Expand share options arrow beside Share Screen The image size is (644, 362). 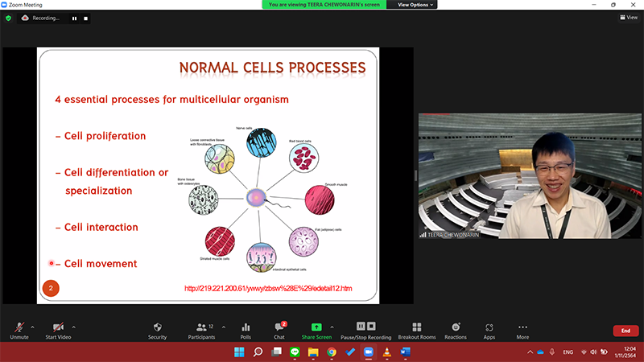(x=332, y=327)
